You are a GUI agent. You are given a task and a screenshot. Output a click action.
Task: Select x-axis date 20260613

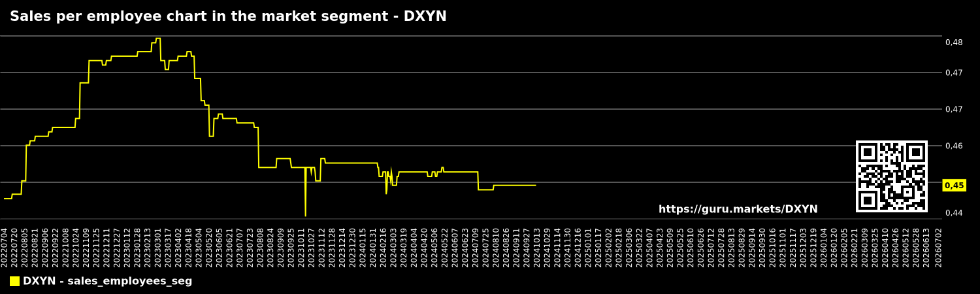[927, 247]
